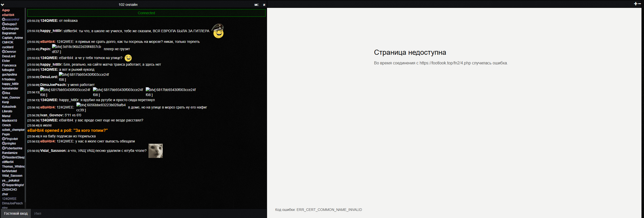Select user Manul in user list
Image resolution: width=644 pixels, height=218 pixels.
pyautogui.click(x=6, y=116)
